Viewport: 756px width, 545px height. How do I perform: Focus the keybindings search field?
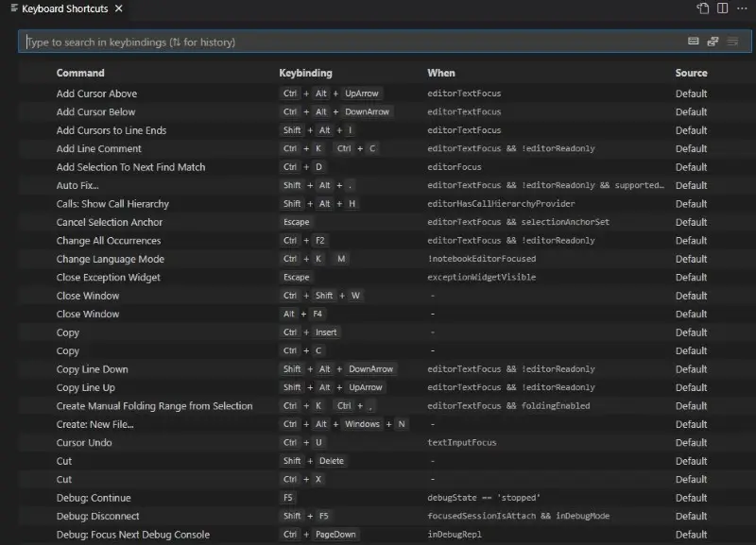click(x=350, y=42)
